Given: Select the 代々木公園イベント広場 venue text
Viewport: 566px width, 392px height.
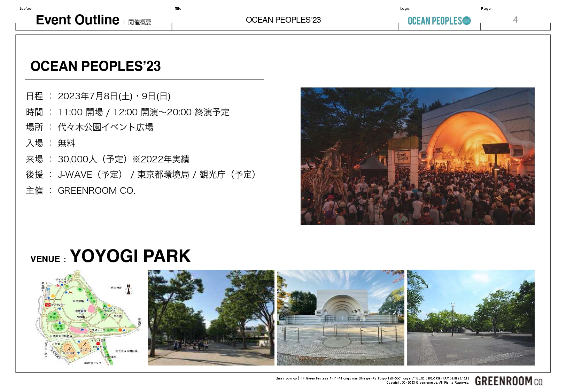Looking at the screenshot, I should coord(106,127).
